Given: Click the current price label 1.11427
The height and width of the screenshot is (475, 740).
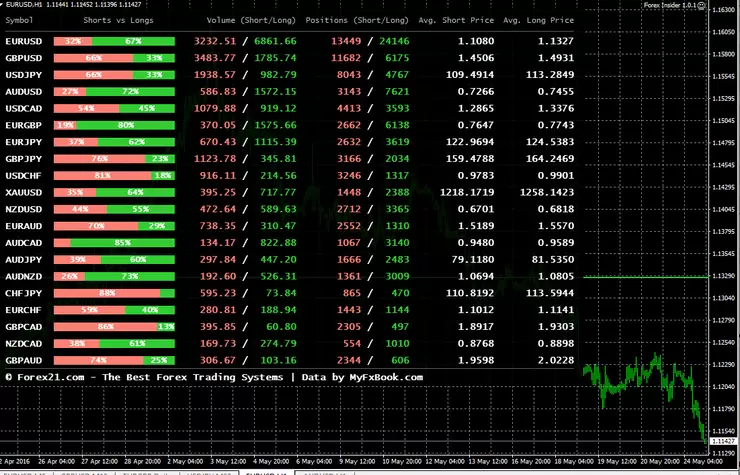Looking at the screenshot, I should point(723,441).
